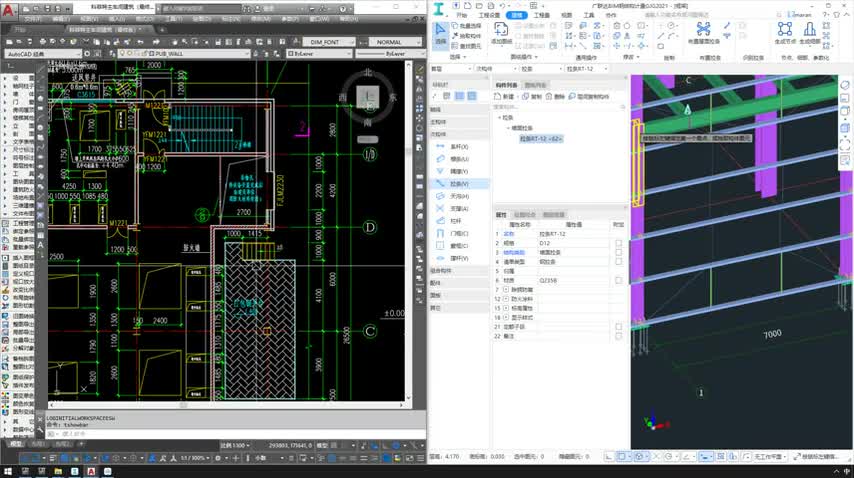Check the 附加 box for 规格 row
This screenshot has height=478, width=854.
point(618,243)
